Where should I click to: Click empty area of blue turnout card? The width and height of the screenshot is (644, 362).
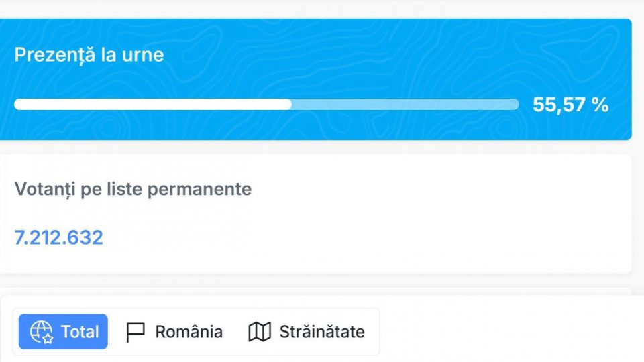click(402, 54)
